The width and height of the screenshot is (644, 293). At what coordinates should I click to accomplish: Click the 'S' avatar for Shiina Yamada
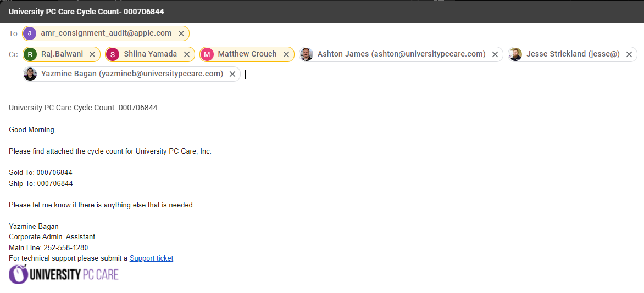click(112, 54)
